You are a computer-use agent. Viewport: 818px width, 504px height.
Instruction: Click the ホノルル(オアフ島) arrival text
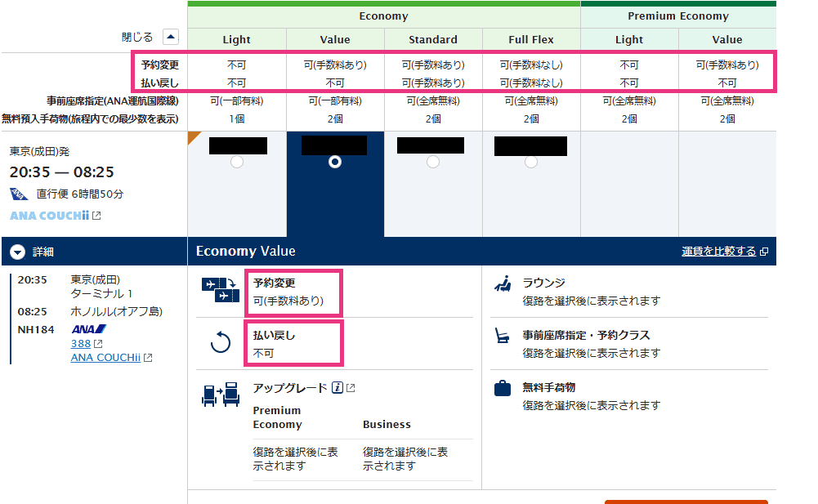[x=116, y=312]
